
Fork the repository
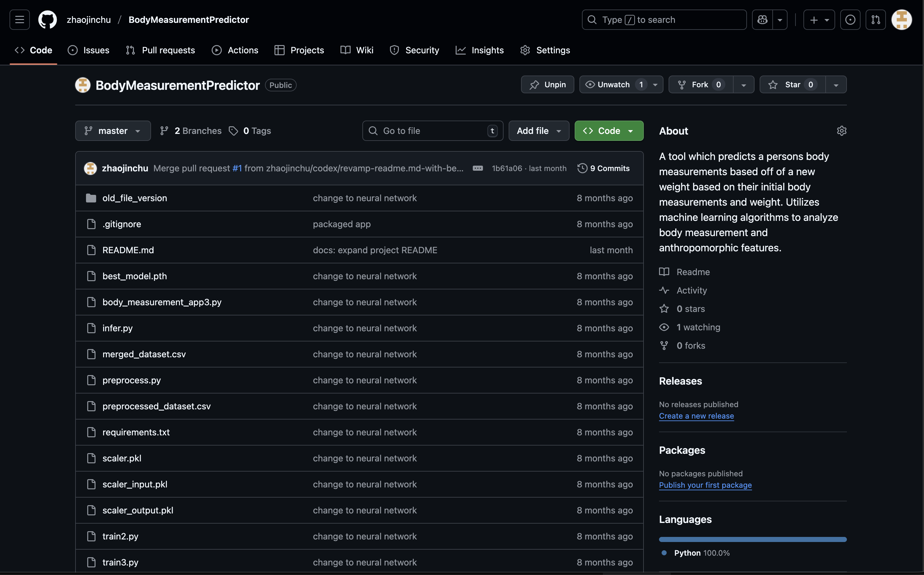tap(701, 84)
